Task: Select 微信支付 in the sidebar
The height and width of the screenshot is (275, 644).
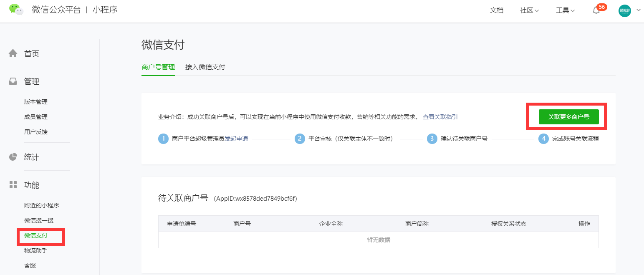Action: (x=36, y=235)
